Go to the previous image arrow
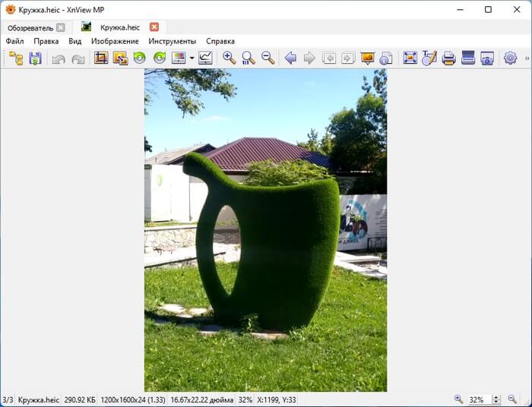532x407 pixels. tap(290, 58)
